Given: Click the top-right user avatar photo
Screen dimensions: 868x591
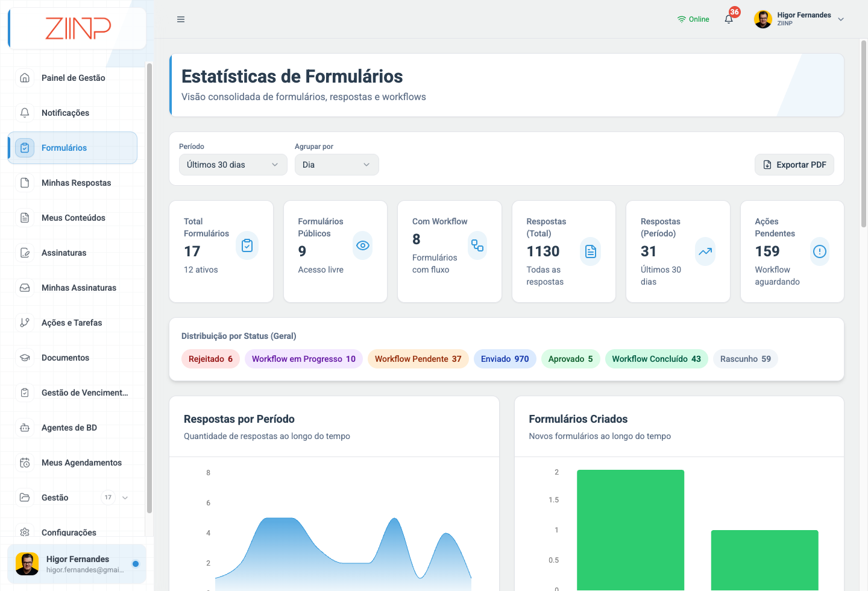Looking at the screenshot, I should click(763, 19).
